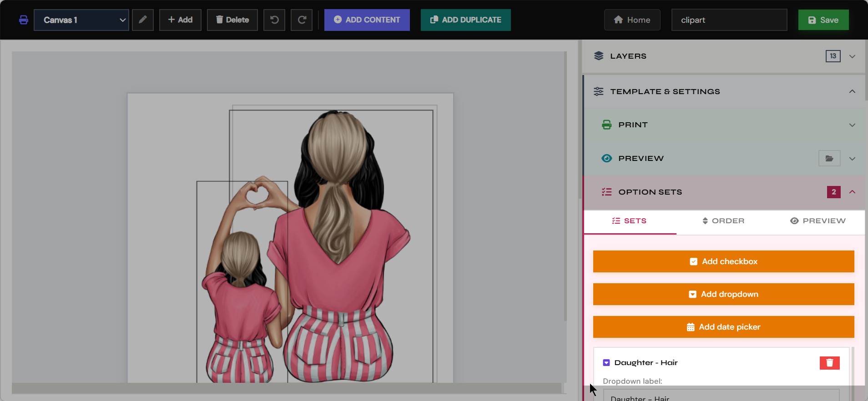Go to Home

pyautogui.click(x=632, y=20)
